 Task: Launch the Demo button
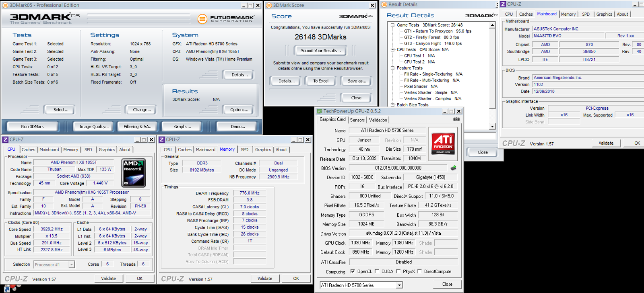[x=238, y=127]
